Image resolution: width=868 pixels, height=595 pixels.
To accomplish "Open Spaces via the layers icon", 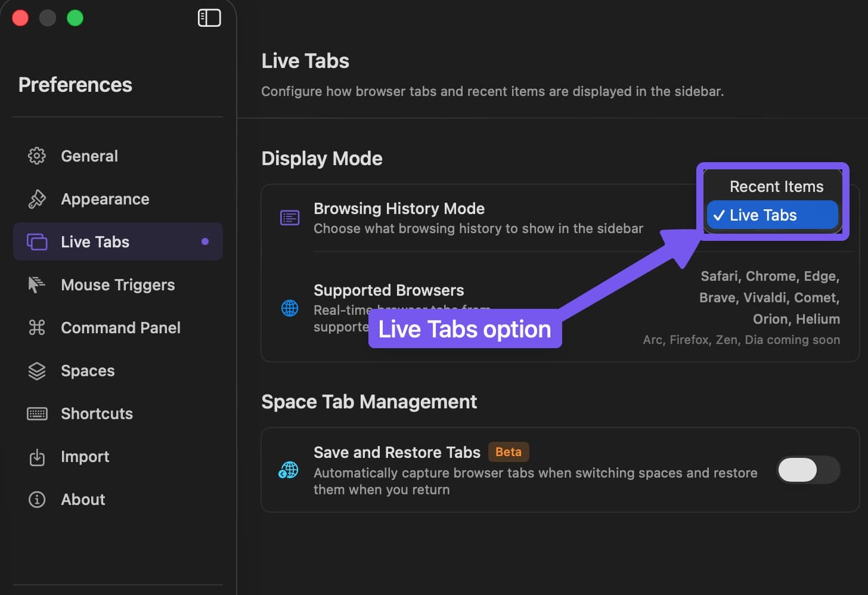I will click(x=36, y=370).
